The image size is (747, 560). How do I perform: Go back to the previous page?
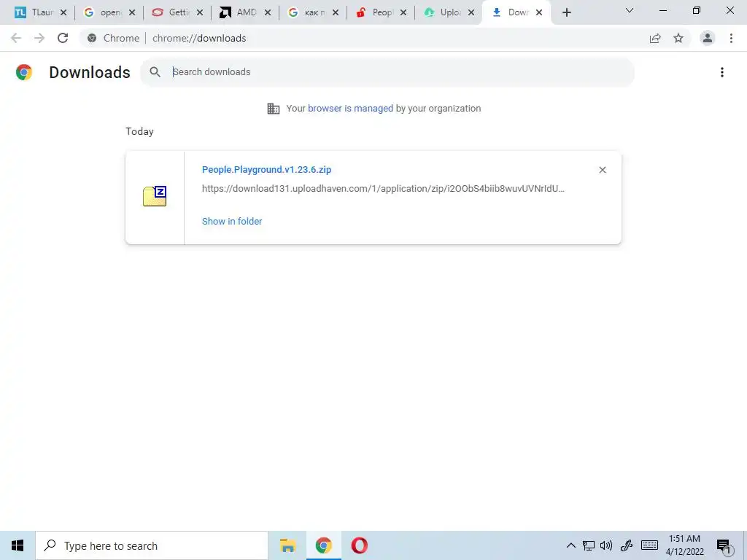pyautogui.click(x=16, y=38)
